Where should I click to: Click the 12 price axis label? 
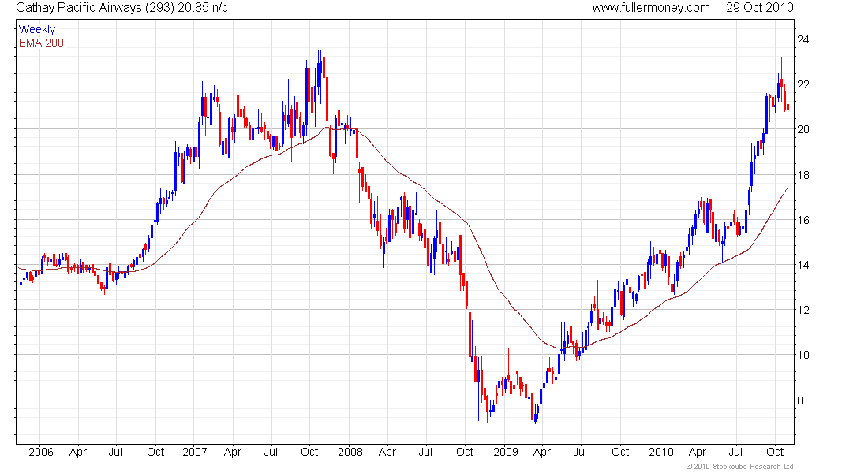803,310
